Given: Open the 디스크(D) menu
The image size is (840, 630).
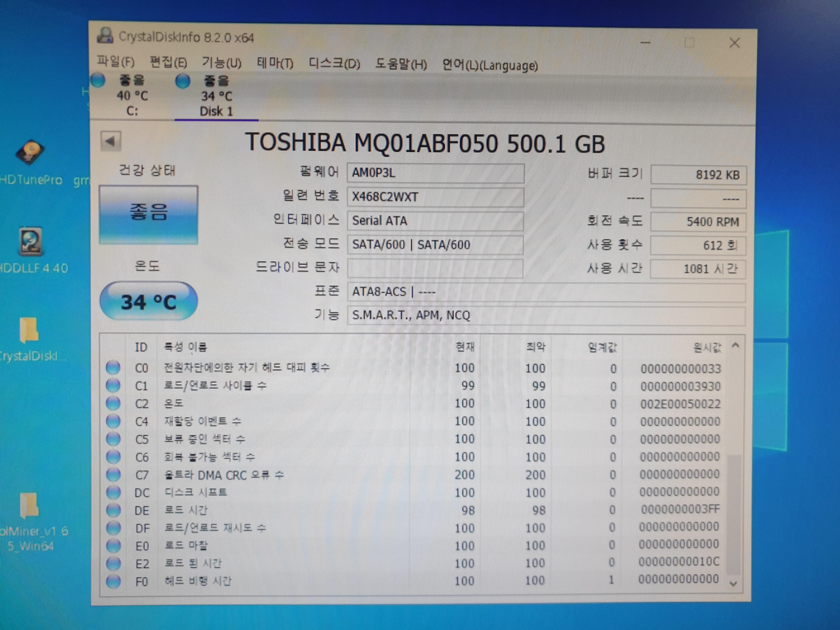Looking at the screenshot, I should (334, 63).
